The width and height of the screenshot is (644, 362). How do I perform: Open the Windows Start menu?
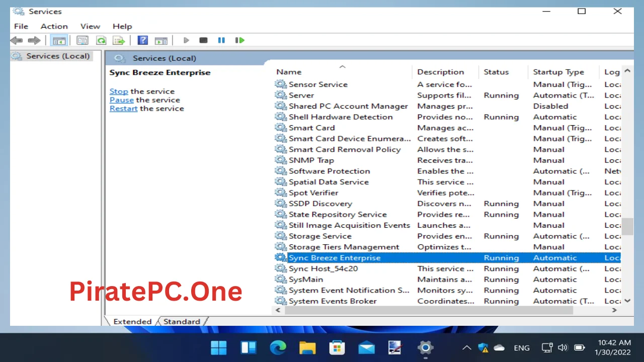219,347
